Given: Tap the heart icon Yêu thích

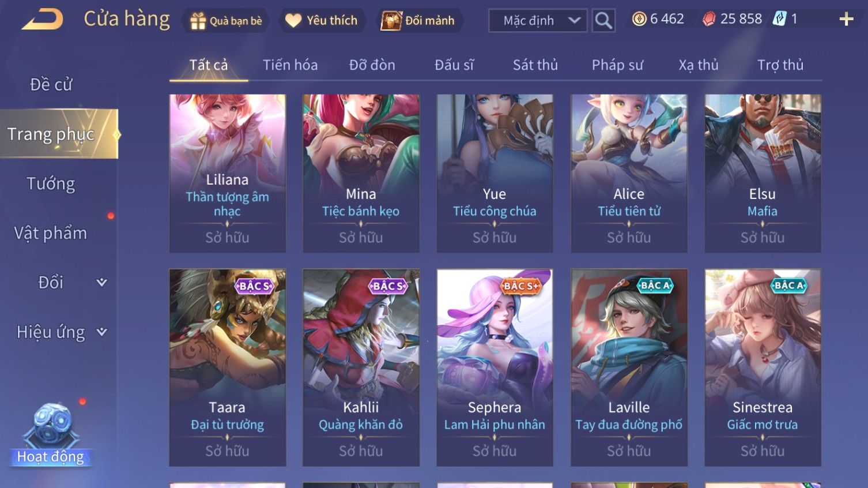Looking at the screenshot, I should tap(293, 21).
